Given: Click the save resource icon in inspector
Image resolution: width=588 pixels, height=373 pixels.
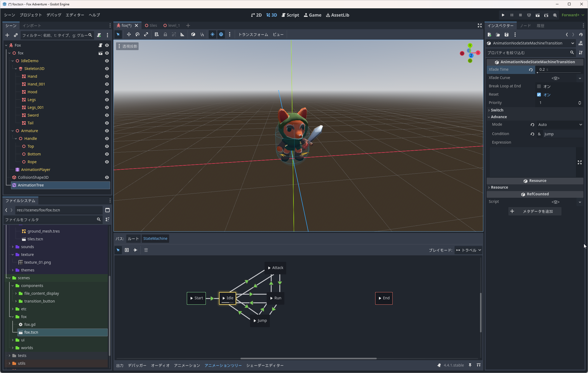Looking at the screenshot, I should point(506,35).
